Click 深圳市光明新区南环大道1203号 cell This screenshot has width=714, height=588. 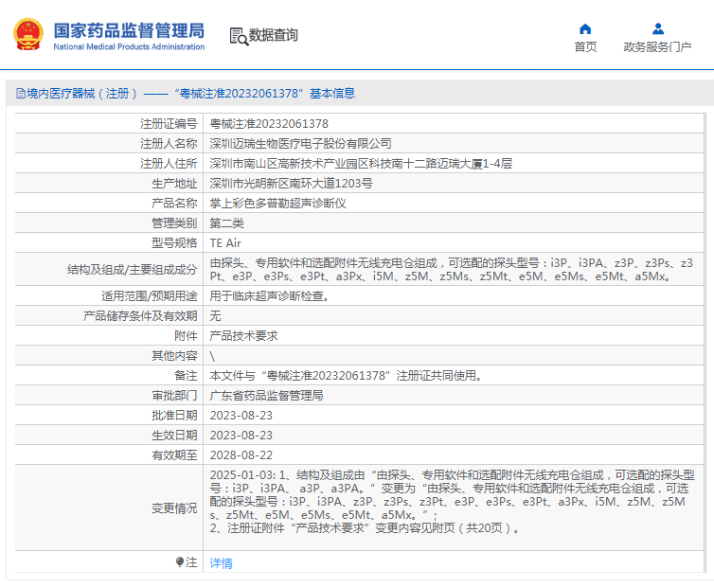[291, 183]
